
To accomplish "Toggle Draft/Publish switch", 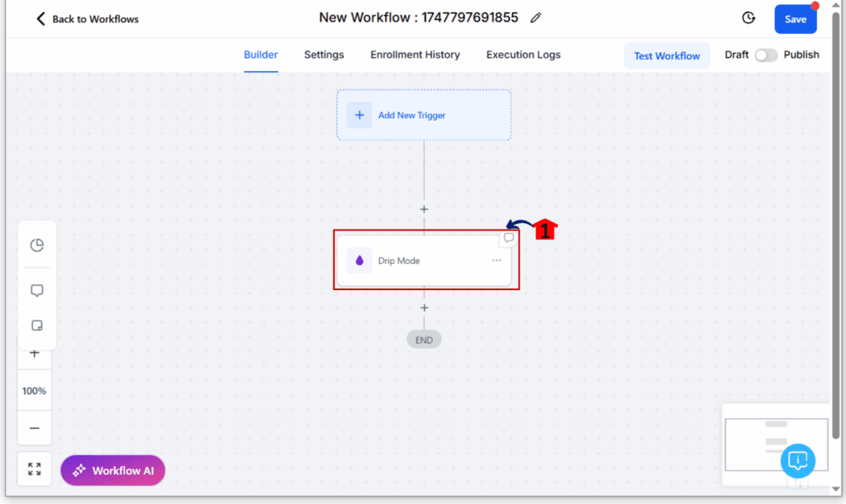I will (766, 55).
